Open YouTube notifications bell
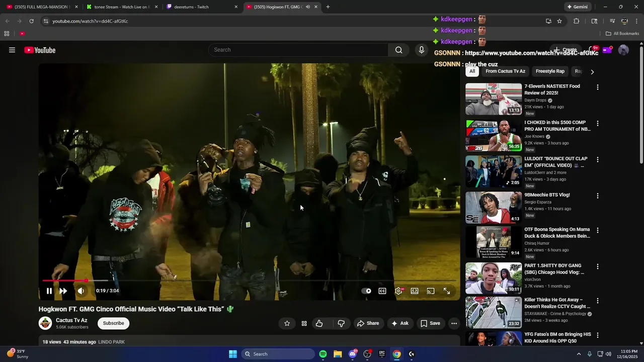644x362 pixels. pyautogui.click(x=593, y=50)
